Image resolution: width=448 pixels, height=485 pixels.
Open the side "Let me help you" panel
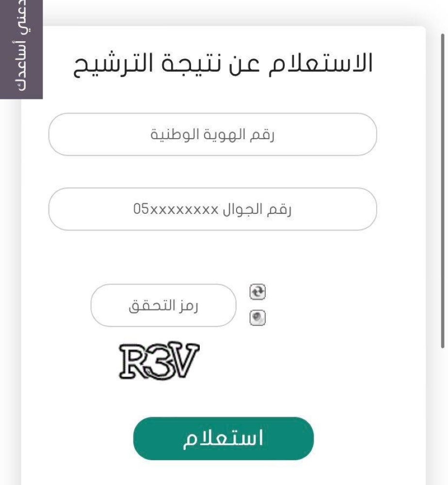[21, 48]
